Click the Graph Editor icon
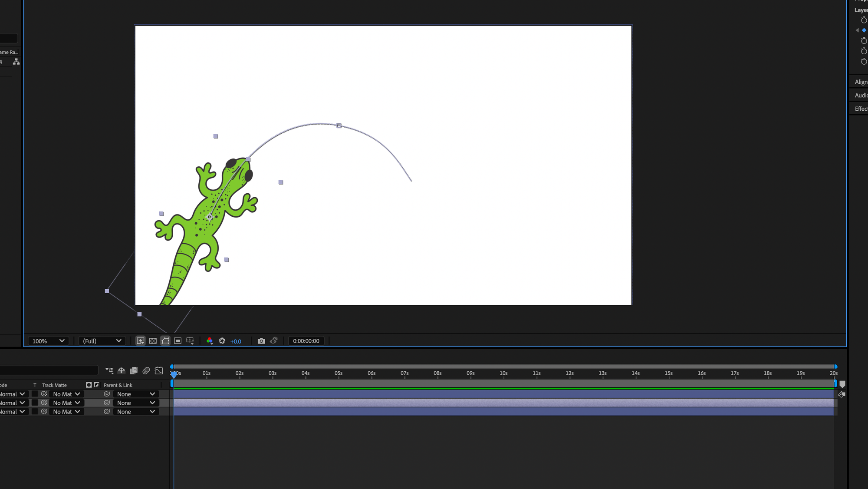868x489 pixels. [x=159, y=370]
